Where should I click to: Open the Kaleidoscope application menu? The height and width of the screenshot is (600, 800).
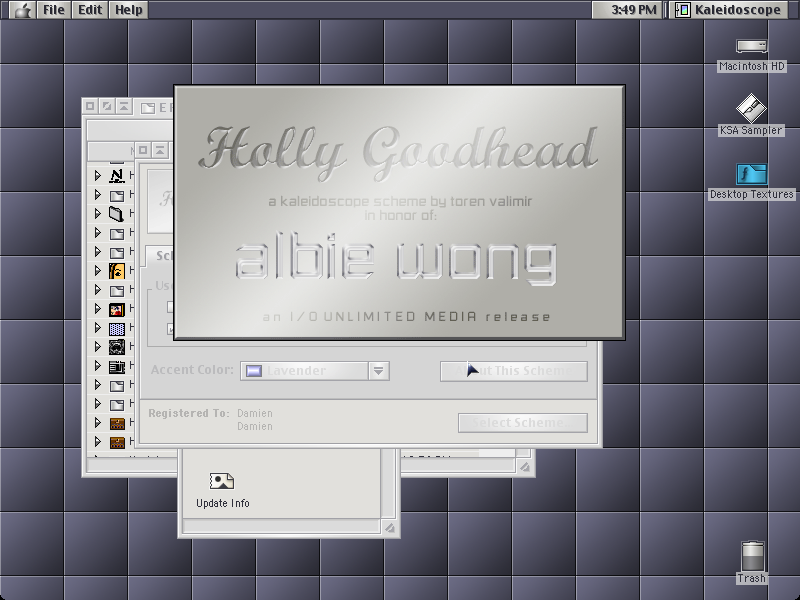point(729,10)
